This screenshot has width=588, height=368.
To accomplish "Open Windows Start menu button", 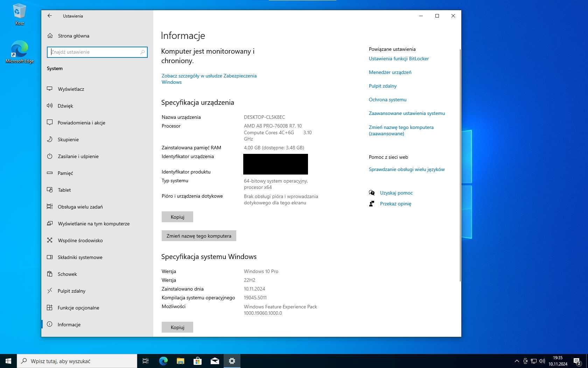I will click(8, 361).
